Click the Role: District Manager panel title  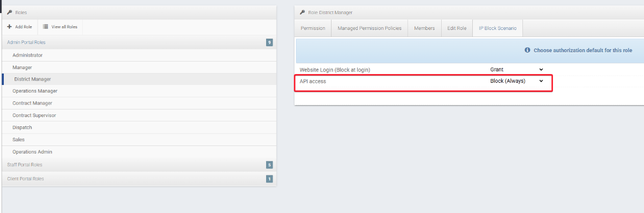(x=330, y=13)
